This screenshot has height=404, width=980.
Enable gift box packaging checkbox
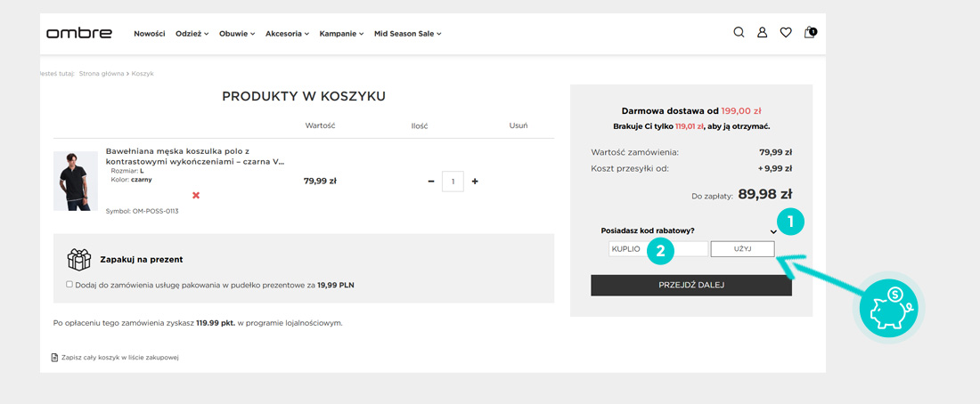point(69,285)
